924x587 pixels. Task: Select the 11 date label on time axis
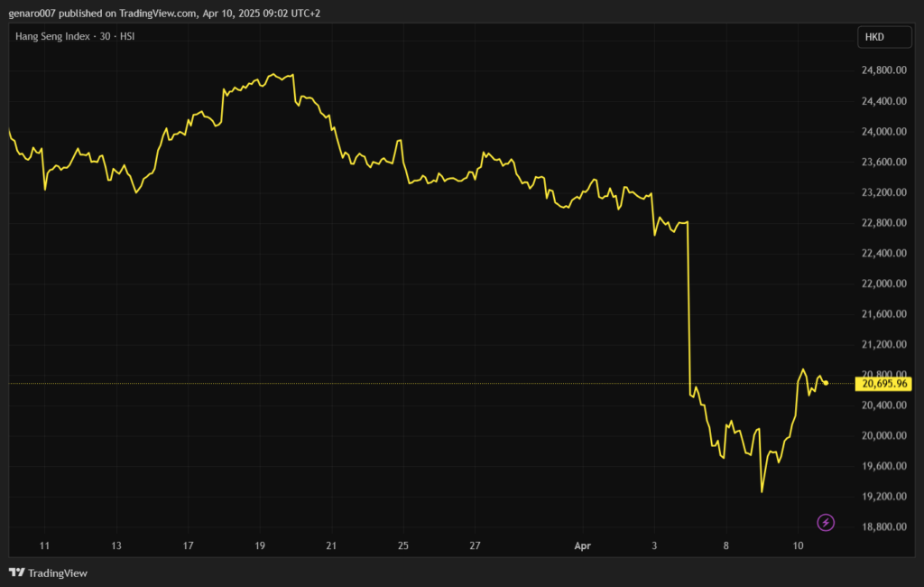[x=44, y=545]
